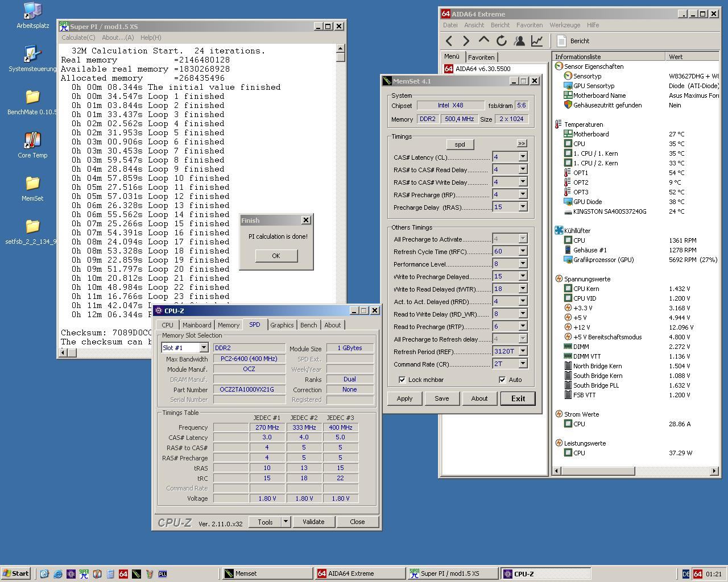
Task: Open Precharge Delay (tRAS) dropdown
Action: 522,207
